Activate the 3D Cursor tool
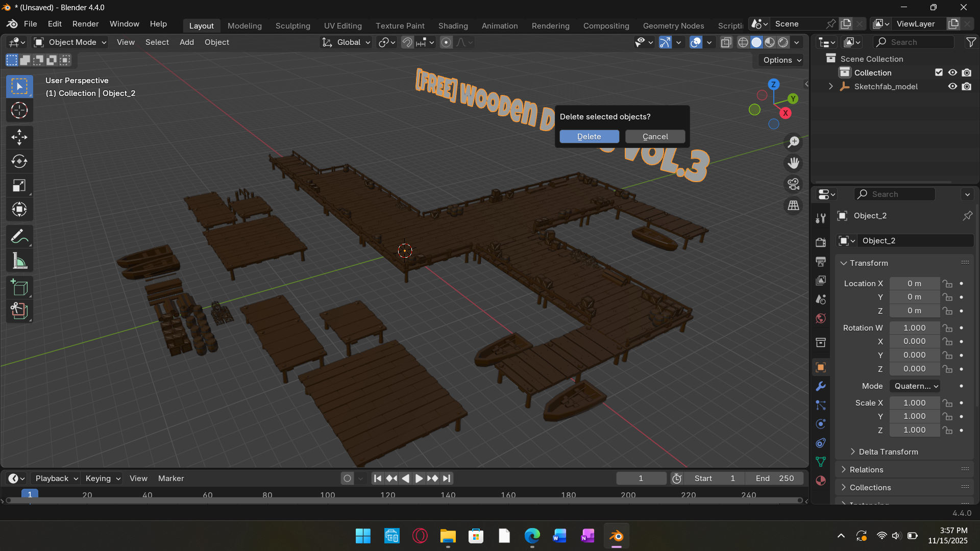Image resolution: width=980 pixels, height=551 pixels. [19, 110]
